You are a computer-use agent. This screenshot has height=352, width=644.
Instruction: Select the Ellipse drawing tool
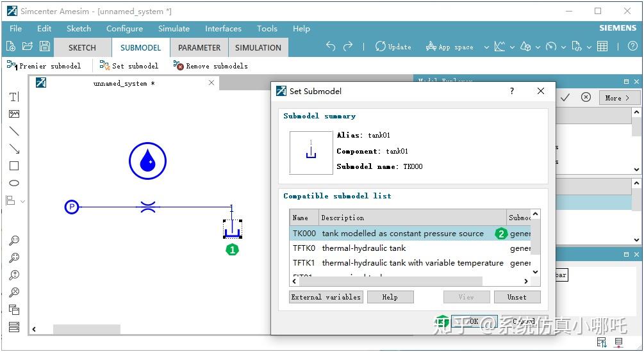[14, 183]
